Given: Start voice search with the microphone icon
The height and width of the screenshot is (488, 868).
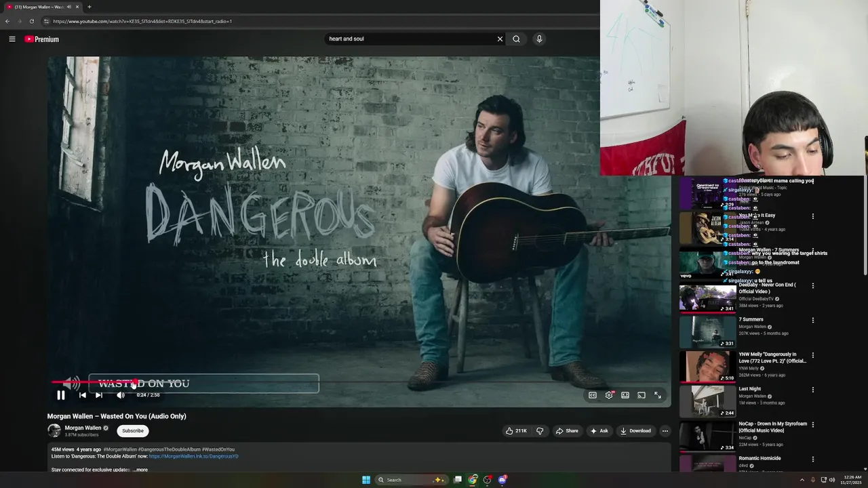Looking at the screenshot, I should 539,39.
